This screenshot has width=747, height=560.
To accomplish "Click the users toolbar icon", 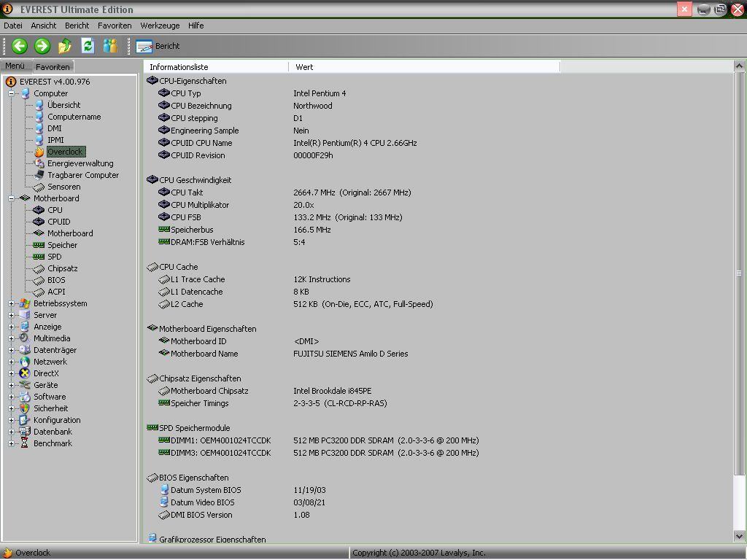I will pos(110,46).
